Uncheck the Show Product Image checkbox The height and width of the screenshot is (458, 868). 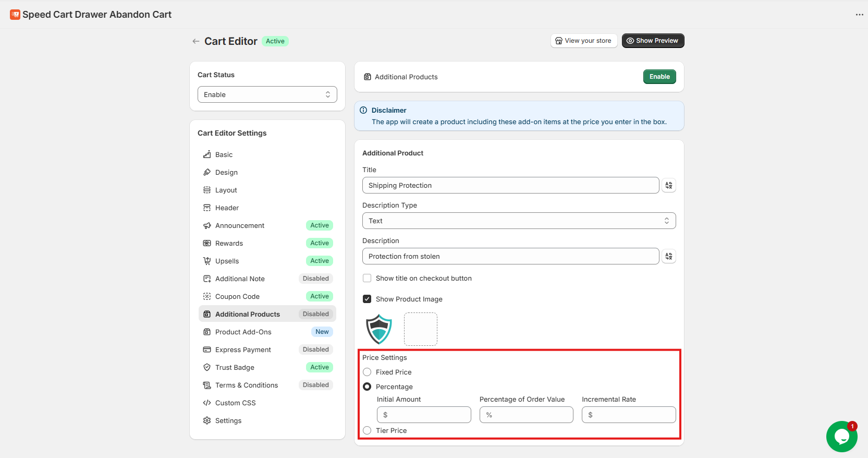tap(367, 299)
